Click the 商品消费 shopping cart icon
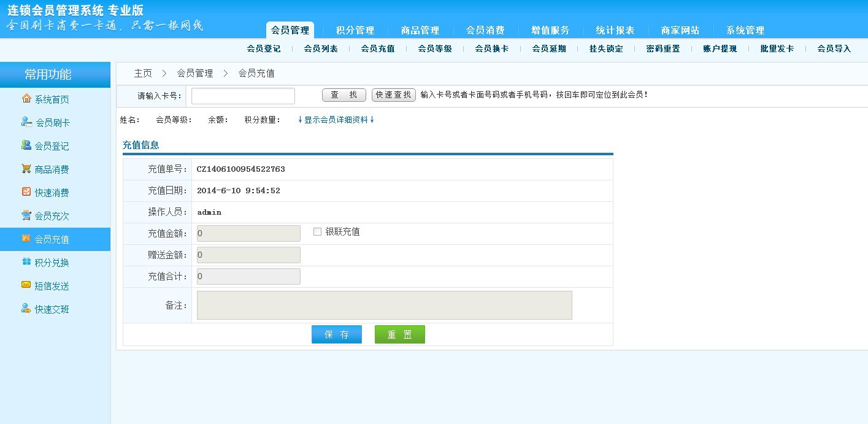The width and height of the screenshot is (868, 424). tap(26, 168)
